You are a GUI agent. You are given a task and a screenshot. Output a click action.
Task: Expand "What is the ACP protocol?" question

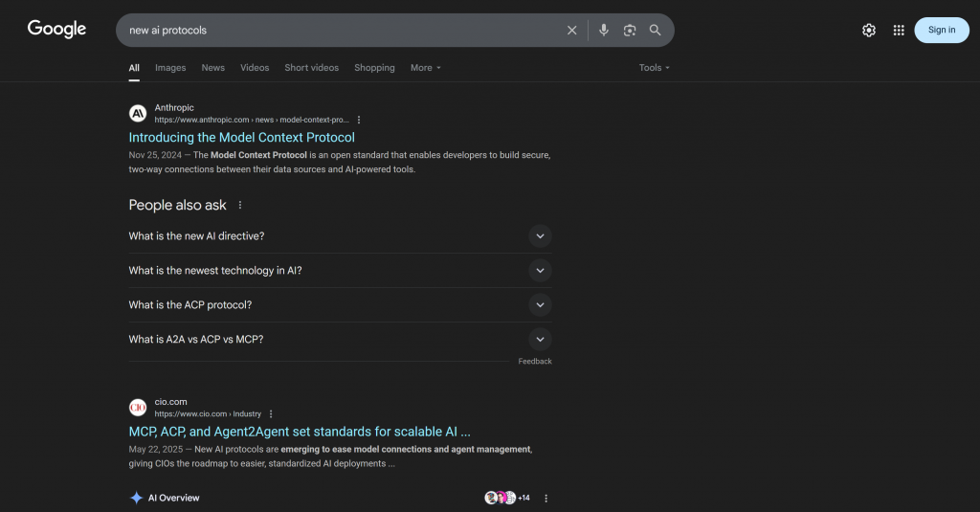coord(540,305)
